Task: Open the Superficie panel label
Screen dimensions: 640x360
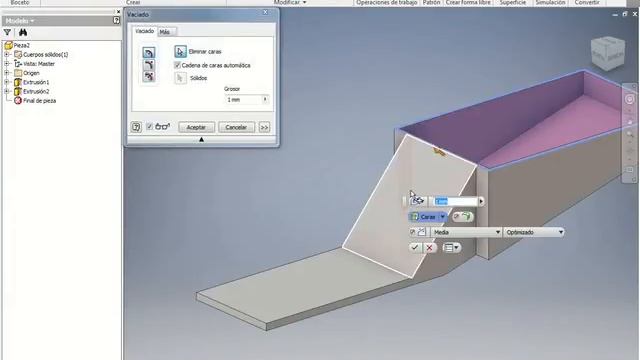Action: pos(513,2)
